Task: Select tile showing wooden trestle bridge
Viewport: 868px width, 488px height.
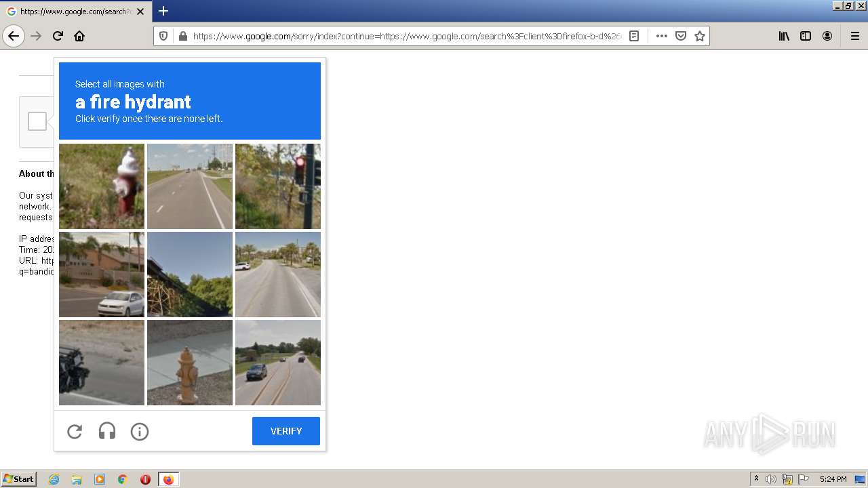Action: [190, 274]
